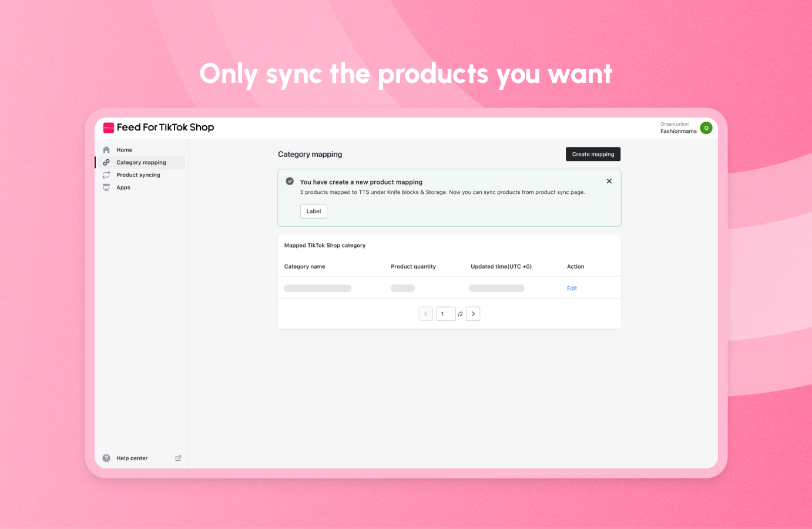Click the page number input field
This screenshot has width=812, height=529.
446,314
